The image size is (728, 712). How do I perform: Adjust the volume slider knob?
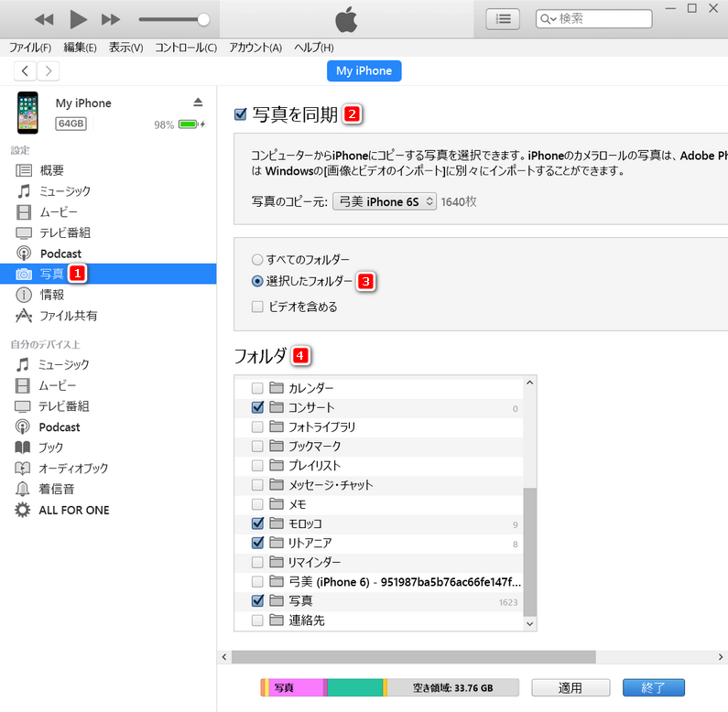pos(203,19)
